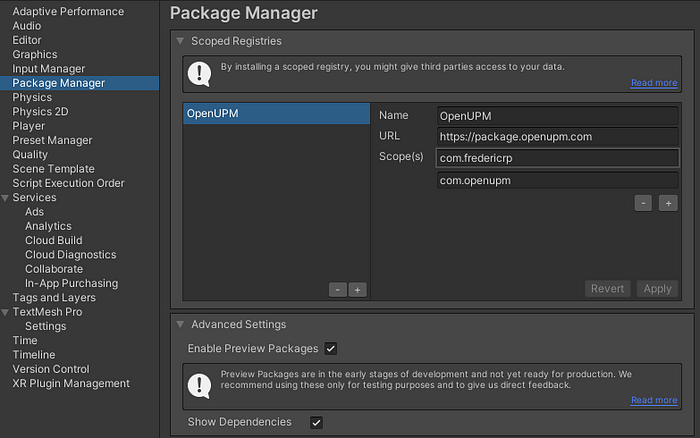Add scope using plus button below com.openupm

click(668, 203)
